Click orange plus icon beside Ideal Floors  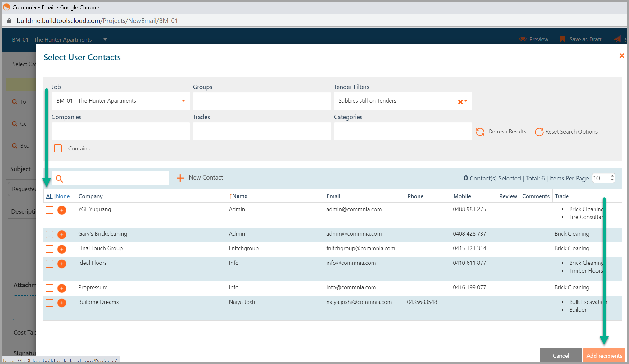62,264
